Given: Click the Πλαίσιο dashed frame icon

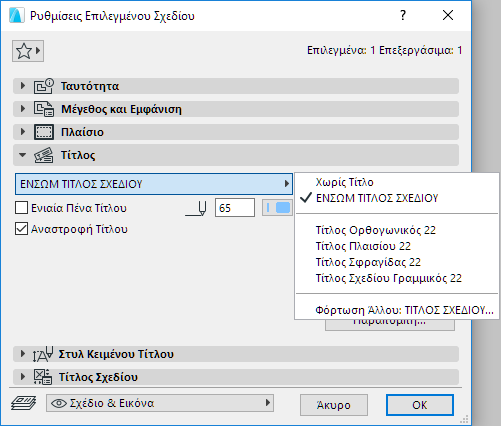Looking at the screenshot, I should click(x=43, y=132).
